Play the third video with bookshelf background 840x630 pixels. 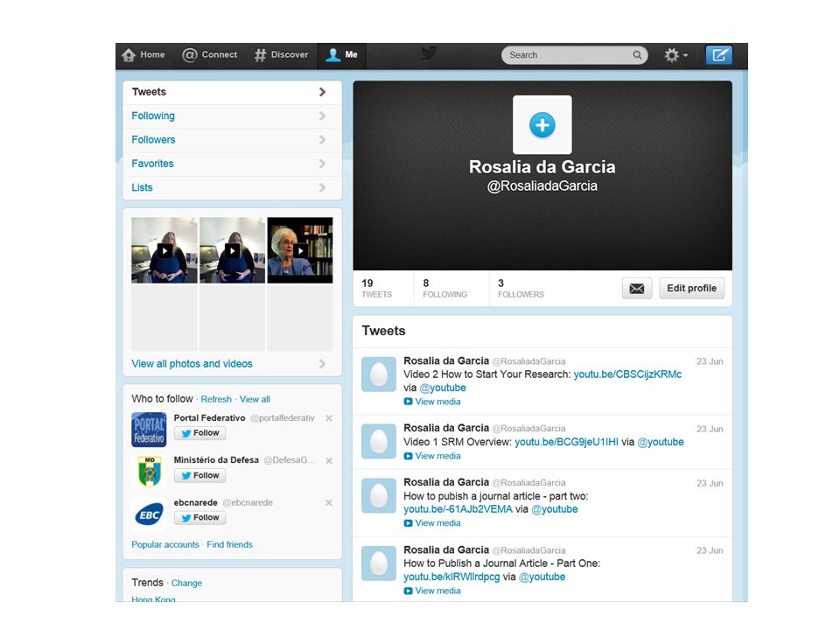(300, 250)
